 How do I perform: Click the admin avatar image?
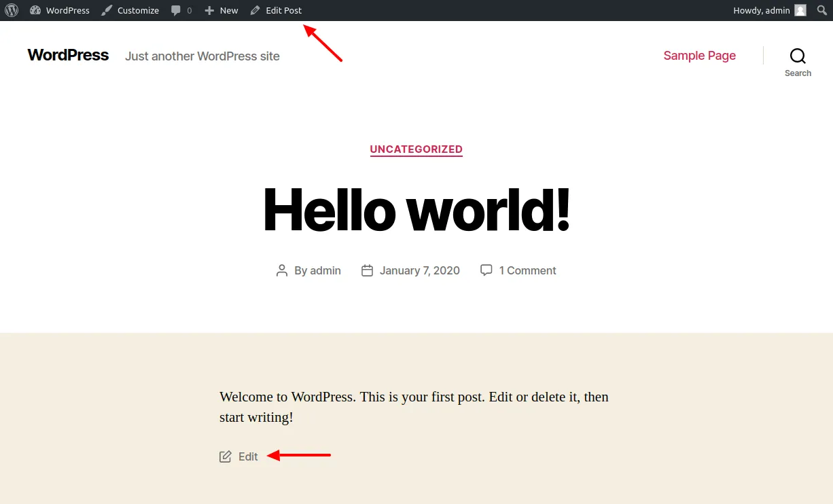tap(800, 10)
